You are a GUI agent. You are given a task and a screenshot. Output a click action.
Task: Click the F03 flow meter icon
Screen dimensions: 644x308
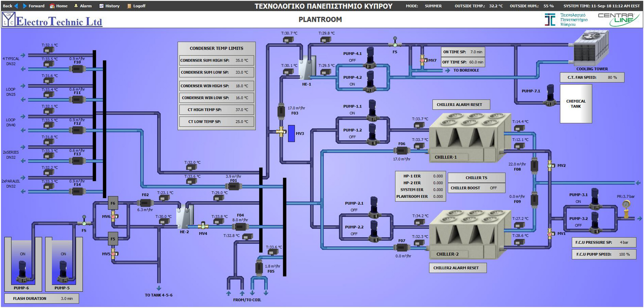tap(281, 112)
